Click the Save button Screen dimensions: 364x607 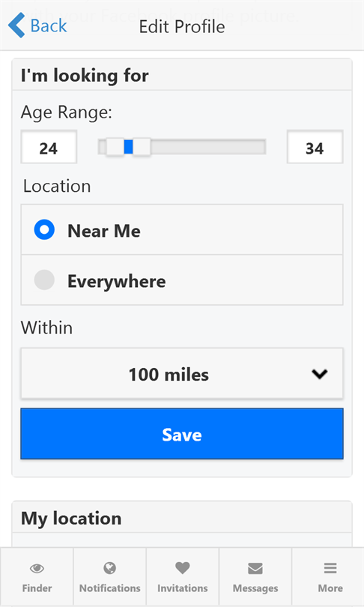182,434
